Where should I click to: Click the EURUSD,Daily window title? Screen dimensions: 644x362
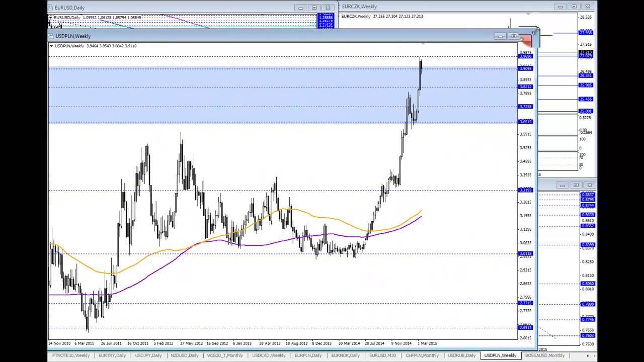[69, 8]
